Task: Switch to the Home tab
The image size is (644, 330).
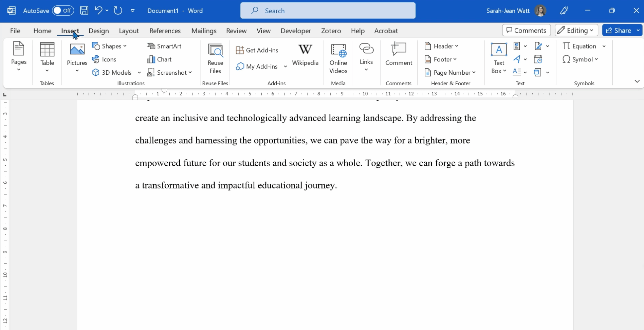Action: click(42, 31)
